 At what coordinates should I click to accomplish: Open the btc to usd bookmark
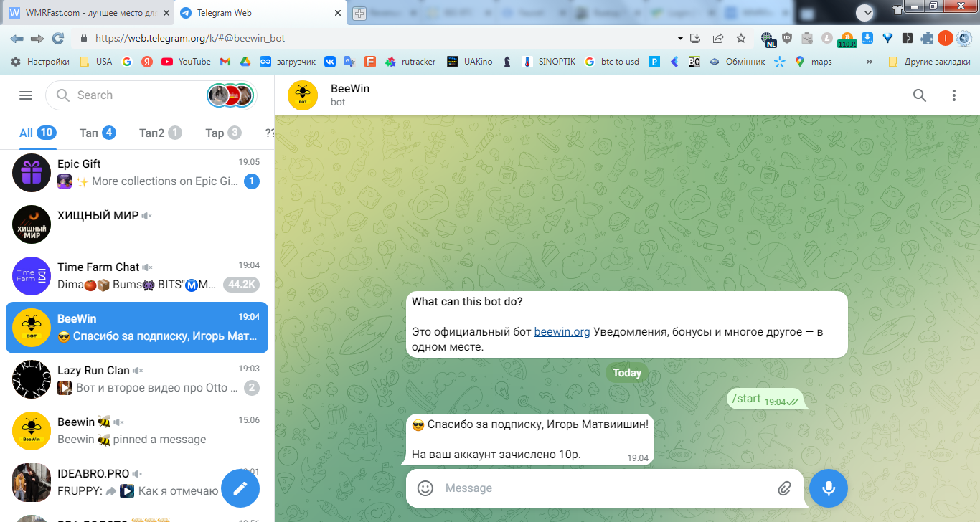coord(612,62)
